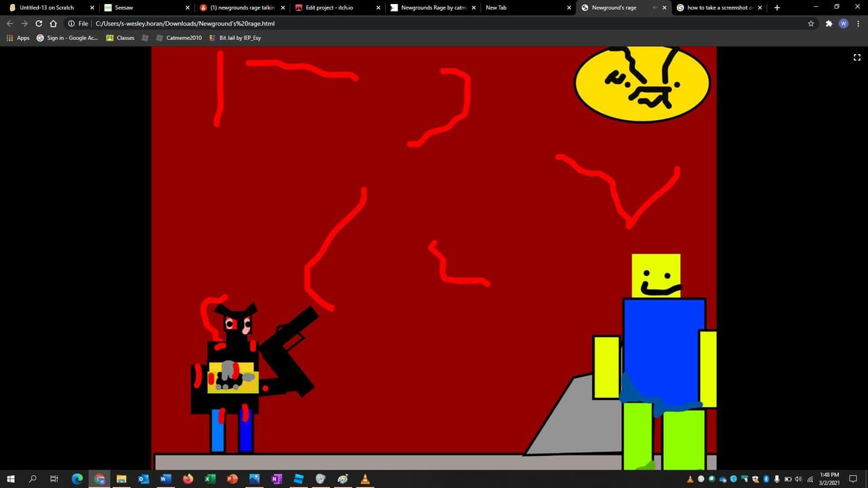Close the Seesaw tab
Image resolution: width=868 pixels, height=488 pixels.
[188, 7]
